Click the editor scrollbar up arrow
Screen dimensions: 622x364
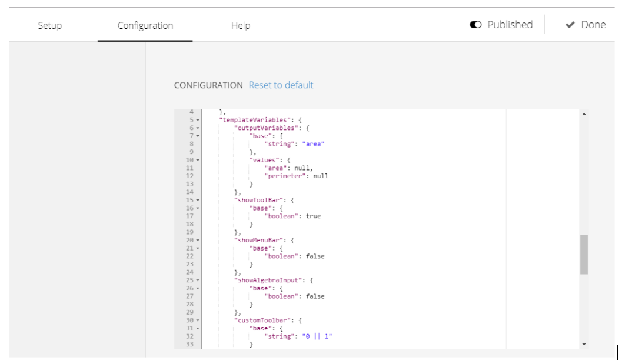pyautogui.click(x=584, y=114)
